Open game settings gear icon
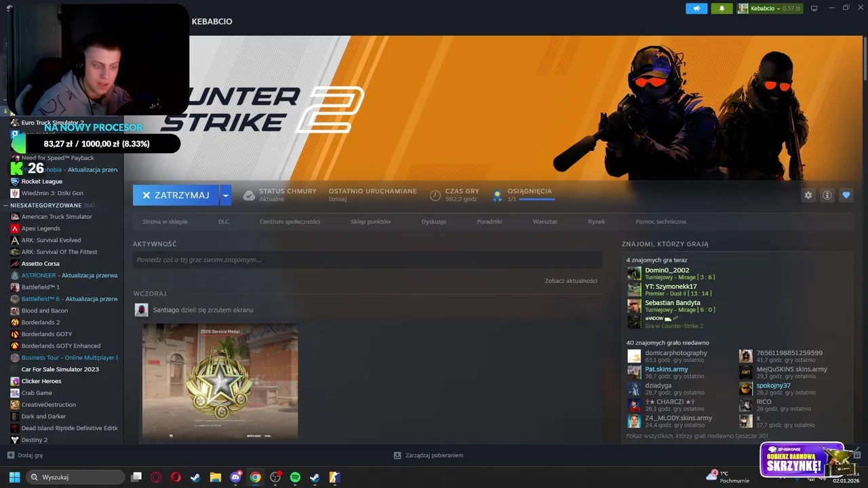The width and height of the screenshot is (868, 488). click(x=808, y=195)
